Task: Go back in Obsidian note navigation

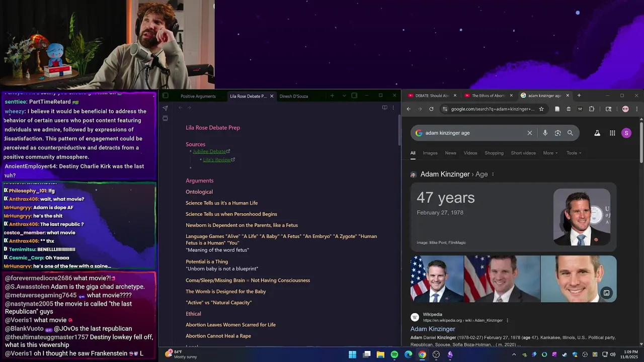Action: click(x=180, y=108)
